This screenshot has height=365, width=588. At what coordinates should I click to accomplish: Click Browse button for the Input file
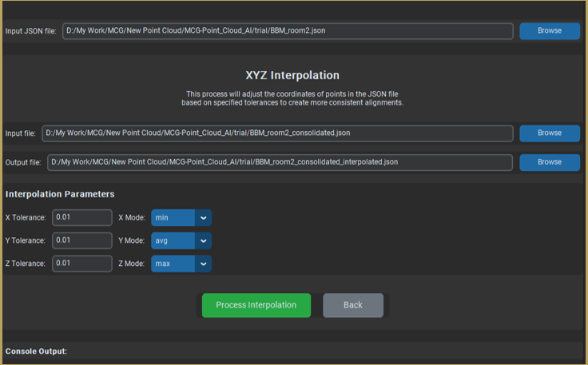click(x=550, y=133)
